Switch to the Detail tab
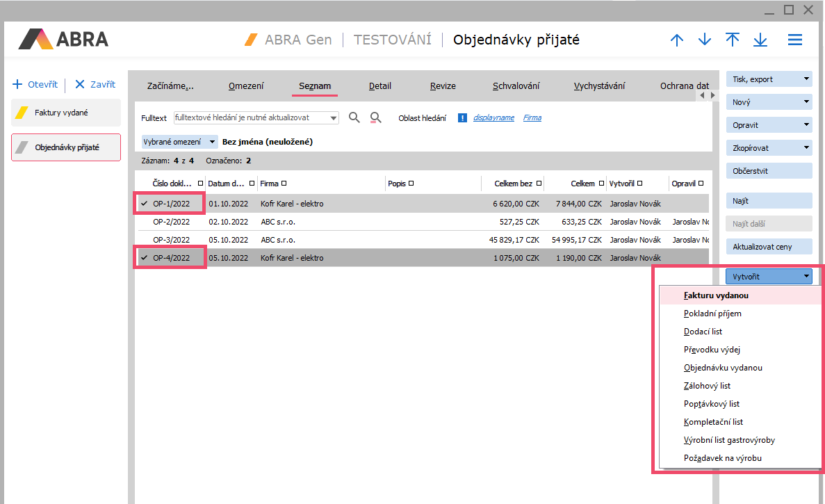Screen dimensions: 825x504 tap(379, 86)
